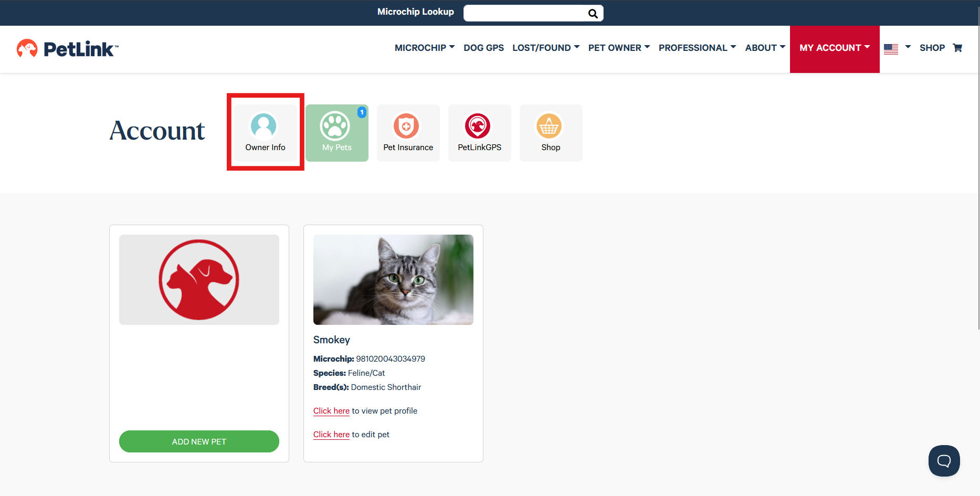
Task: Click here to edit pet
Action: coord(331,435)
